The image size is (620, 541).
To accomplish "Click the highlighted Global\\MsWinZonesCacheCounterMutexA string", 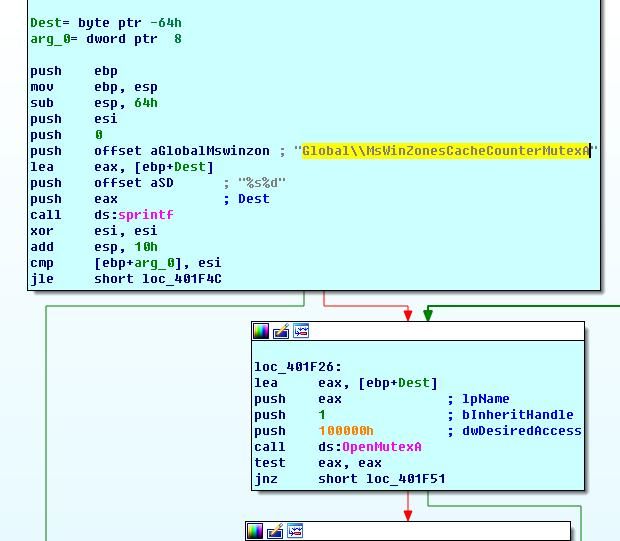I will pos(446,151).
